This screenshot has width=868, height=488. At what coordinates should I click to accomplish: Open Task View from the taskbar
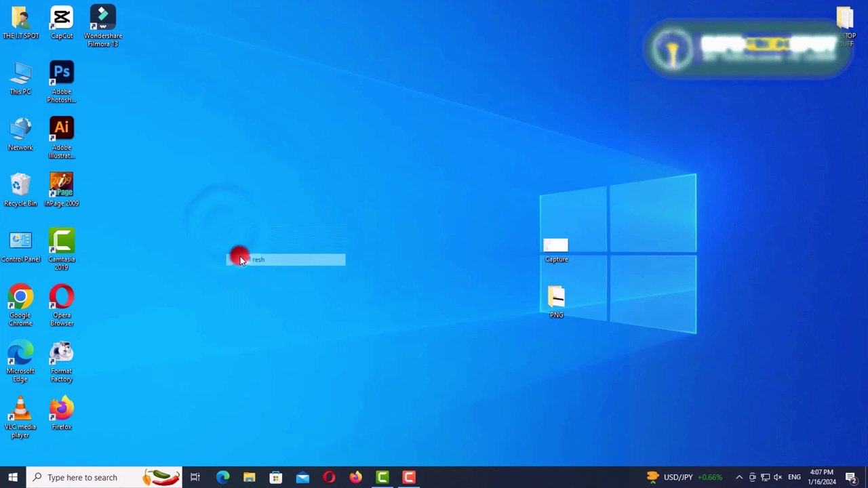195,477
